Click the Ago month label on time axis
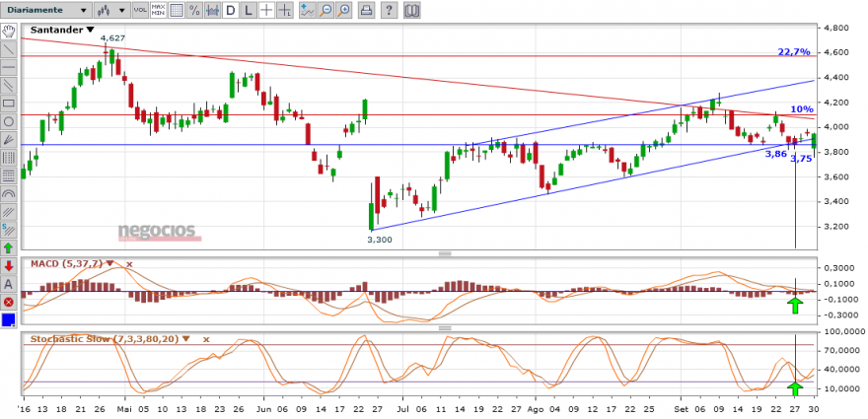 pyautogui.click(x=537, y=409)
